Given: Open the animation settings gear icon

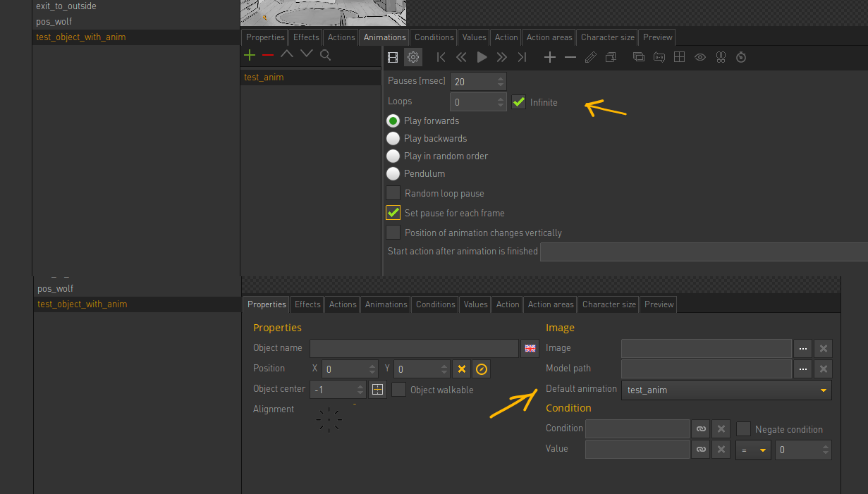Looking at the screenshot, I should click(x=414, y=57).
